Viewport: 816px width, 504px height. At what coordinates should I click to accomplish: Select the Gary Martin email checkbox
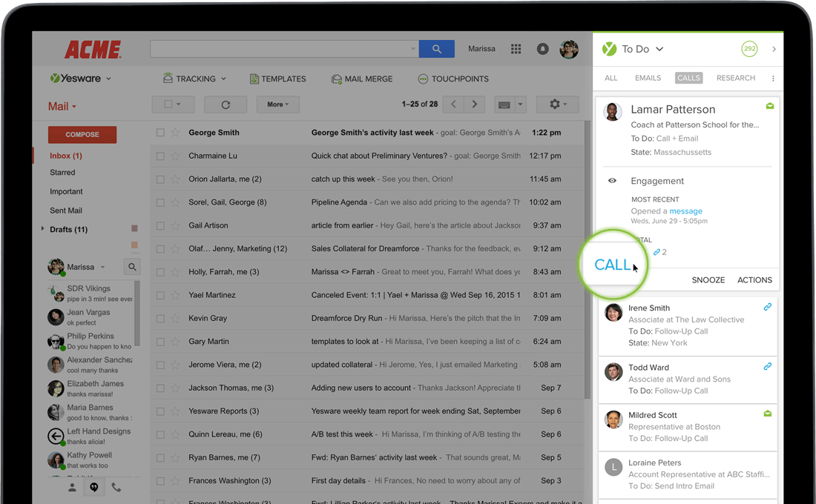point(160,342)
